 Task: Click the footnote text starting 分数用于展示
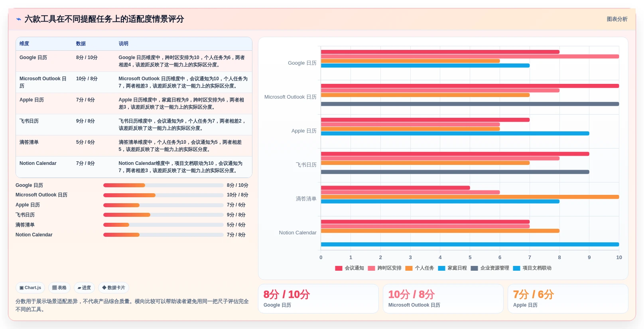(132, 305)
